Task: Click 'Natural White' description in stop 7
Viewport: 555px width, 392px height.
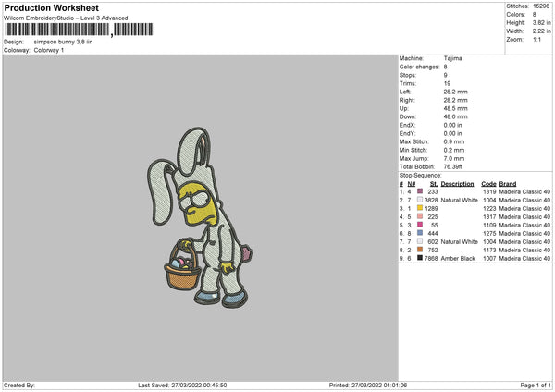Action: click(x=460, y=242)
